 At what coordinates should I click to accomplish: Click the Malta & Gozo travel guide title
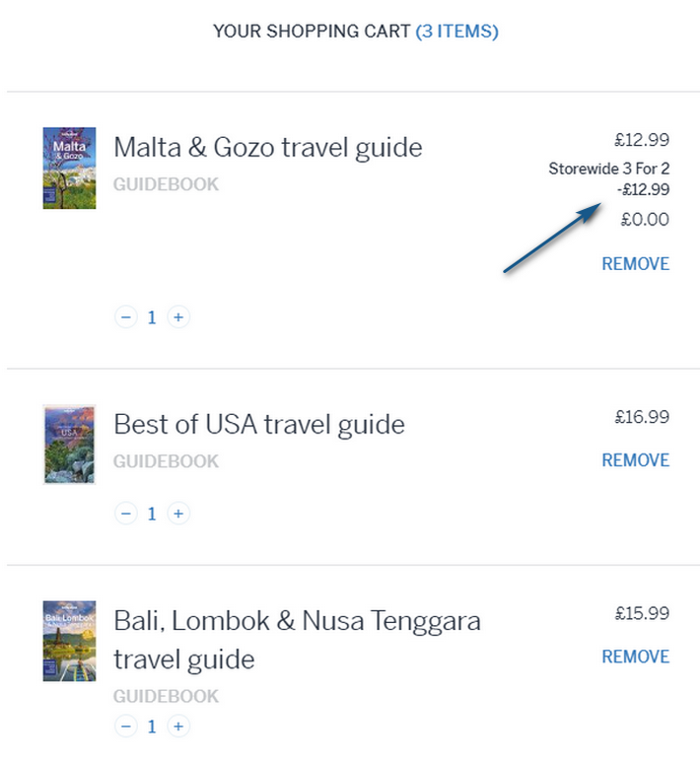pyautogui.click(x=268, y=148)
